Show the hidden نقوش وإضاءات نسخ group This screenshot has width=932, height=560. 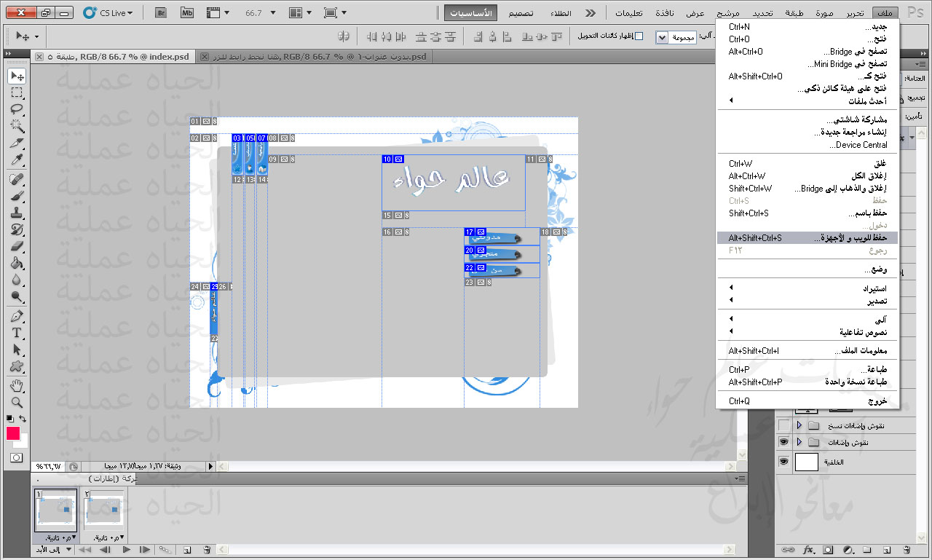tap(783, 425)
